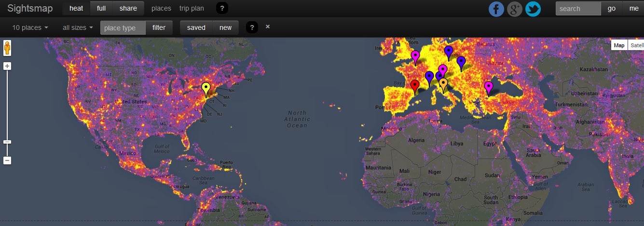Open the trip plan menu item
The height and width of the screenshot is (226, 644).
pos(192,8)
